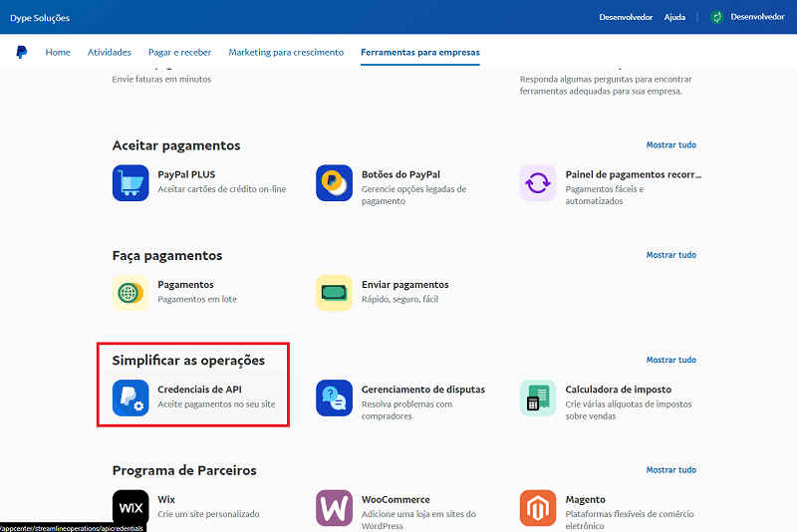Click the Gerenciamento de disputas chat icon
The image size is (797, 532).
click(x=334, y=398)
